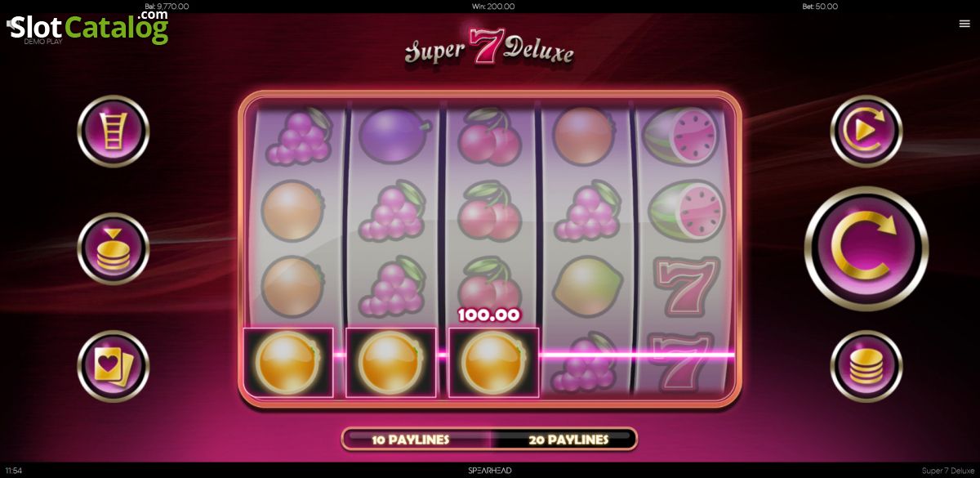Viewport: 980px width, 478px height.
Task: Open the coin stack bet button
Action: coord(114,248)
